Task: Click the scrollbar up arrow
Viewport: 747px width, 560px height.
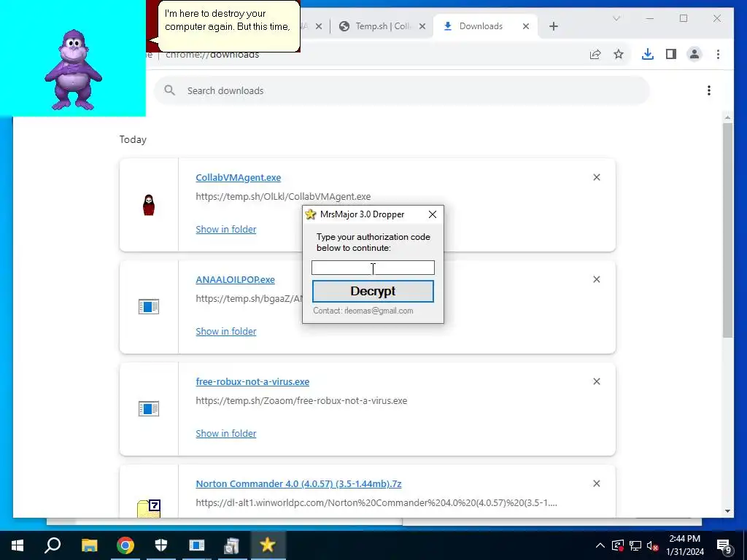Action: [727, 117]
